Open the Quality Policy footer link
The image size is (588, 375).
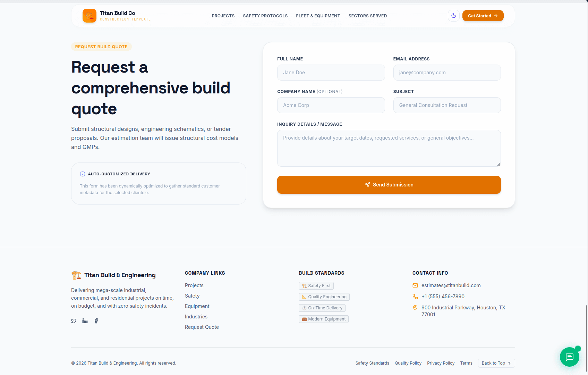pos(408,363)
